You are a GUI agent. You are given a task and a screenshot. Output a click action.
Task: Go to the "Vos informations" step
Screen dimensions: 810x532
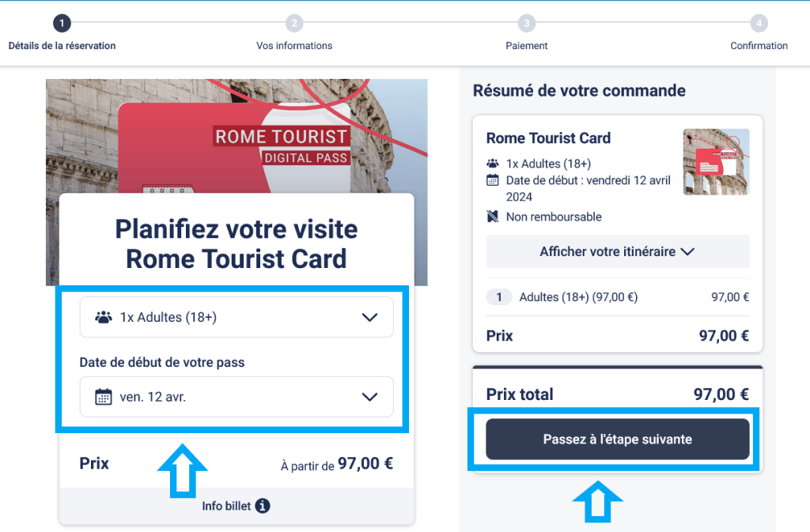(x=294, y=23)
